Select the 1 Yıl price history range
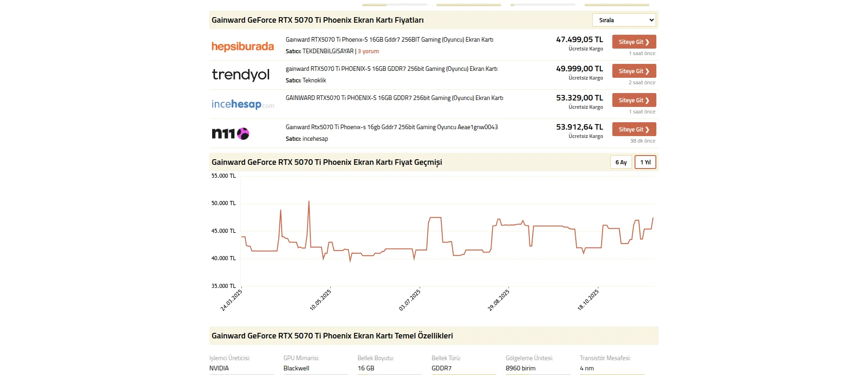 point(645,162)
